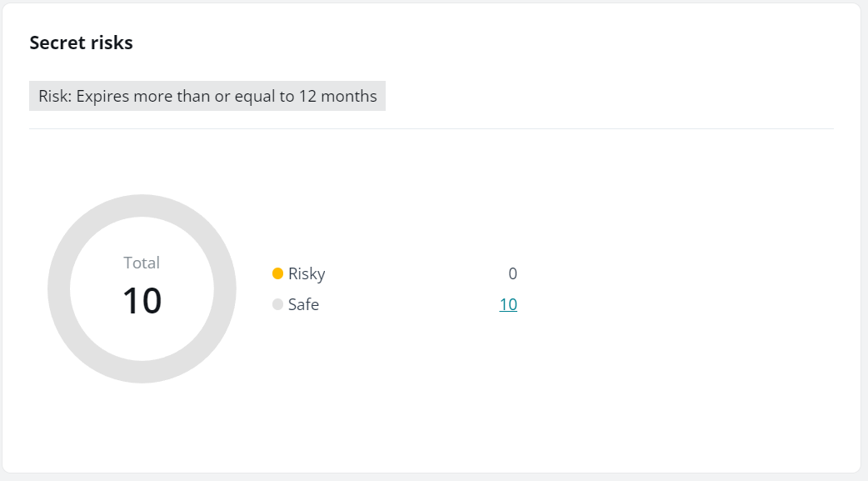Viewport: 868px width, 481px height.
Task: Click the word "Secret" in the heading
Action: click(x=57, y=43)
